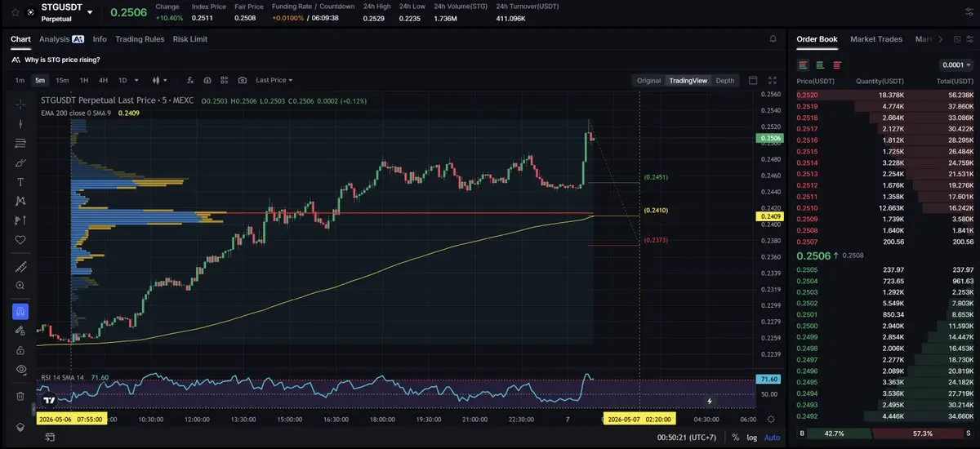Viewport: 980px width, 449px height.
Task: Expand the STGUSDT pair selector arrow
Action: click(90, 12)
